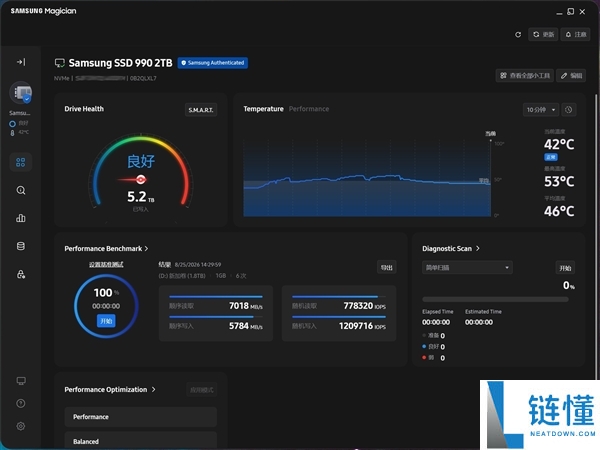Click the 导出 export results button

click(x=386, y=267)
